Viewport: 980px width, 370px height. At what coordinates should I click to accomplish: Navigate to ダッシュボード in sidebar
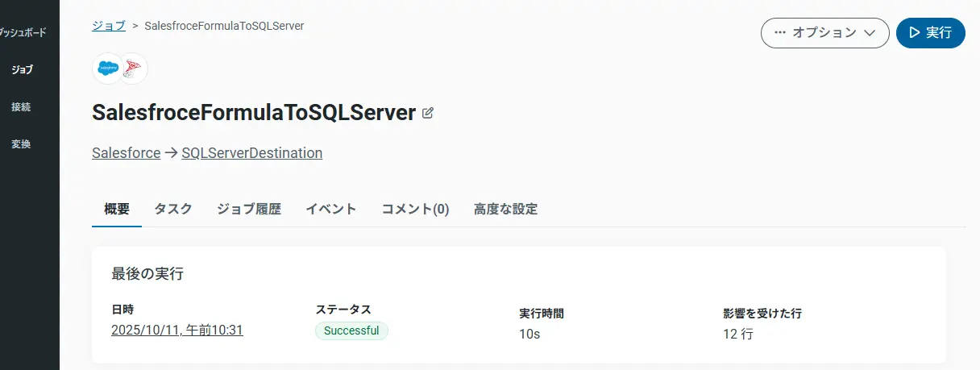coord(23,33)
